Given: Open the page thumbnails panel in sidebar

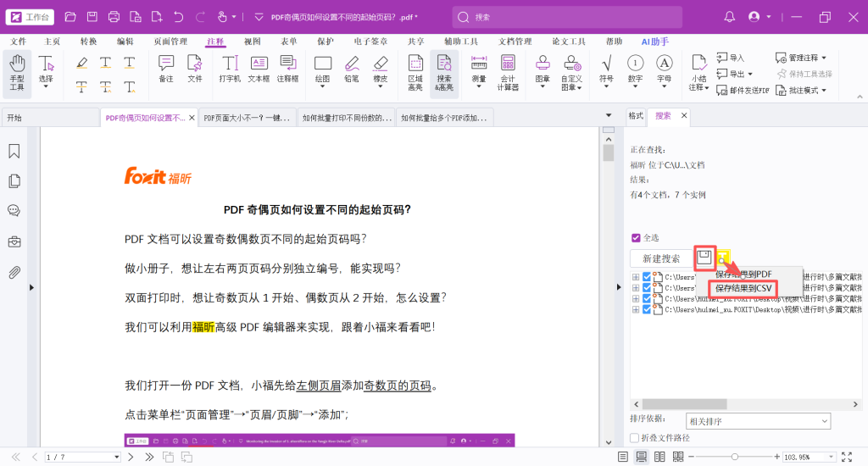Looking at the screenshot, I should [x=14, y=181].
